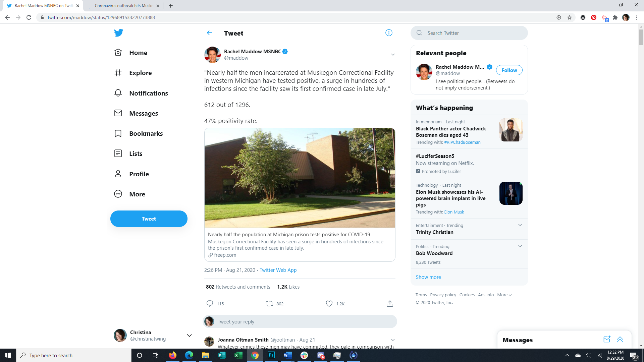The height and width of the screenshot is (362, 644).
Task: Click the back arrow beside Tweet header
Action: [210, 33]
